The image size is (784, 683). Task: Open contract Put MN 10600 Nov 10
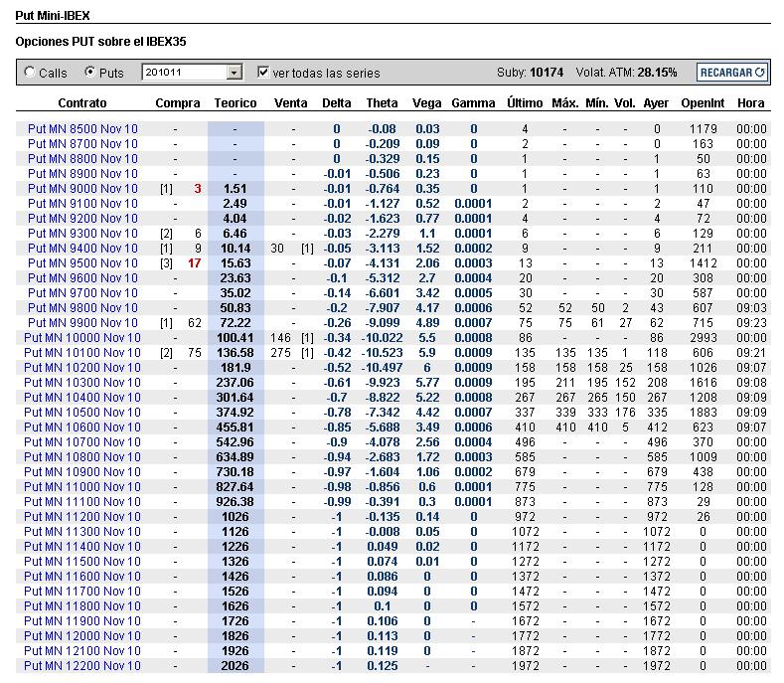click(x=82, y=427)
